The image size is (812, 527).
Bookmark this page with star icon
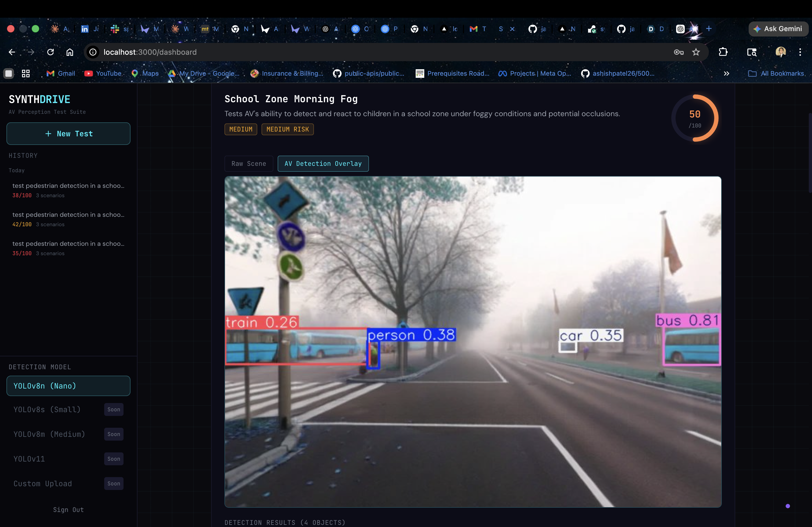point(696,52)
